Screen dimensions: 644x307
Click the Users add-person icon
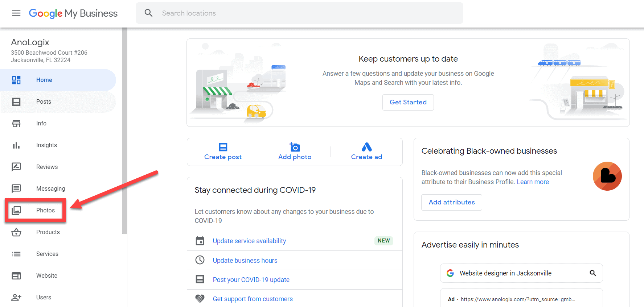point(16,298)
